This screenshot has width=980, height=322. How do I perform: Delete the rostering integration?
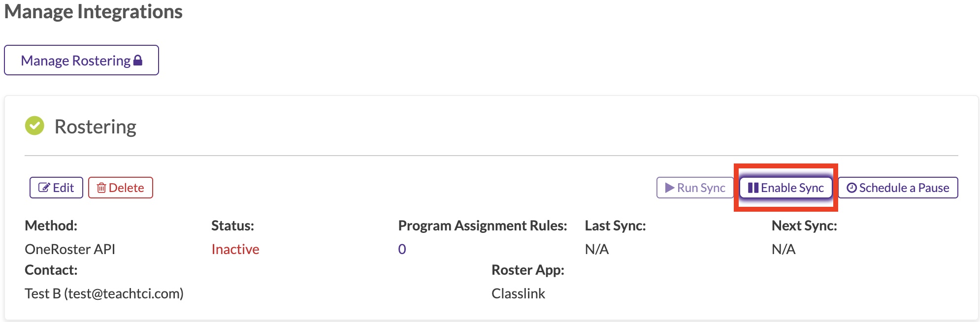(120, 187)
